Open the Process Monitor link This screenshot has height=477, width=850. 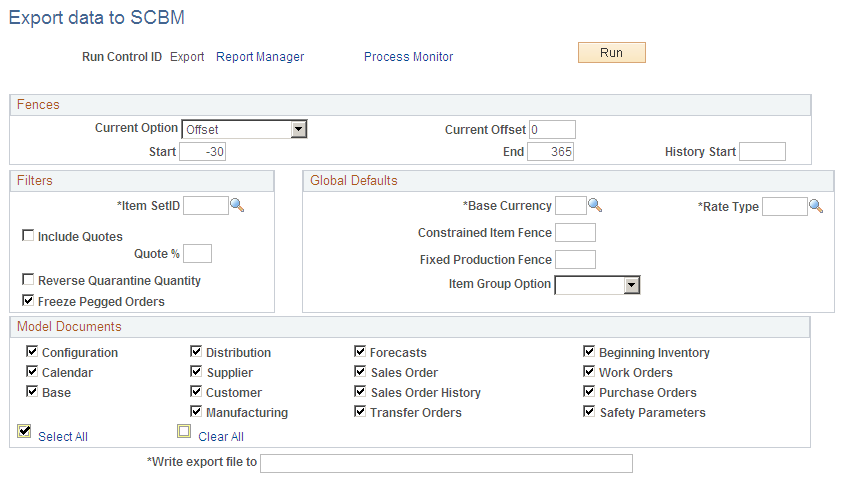click(x=409, y=57)
